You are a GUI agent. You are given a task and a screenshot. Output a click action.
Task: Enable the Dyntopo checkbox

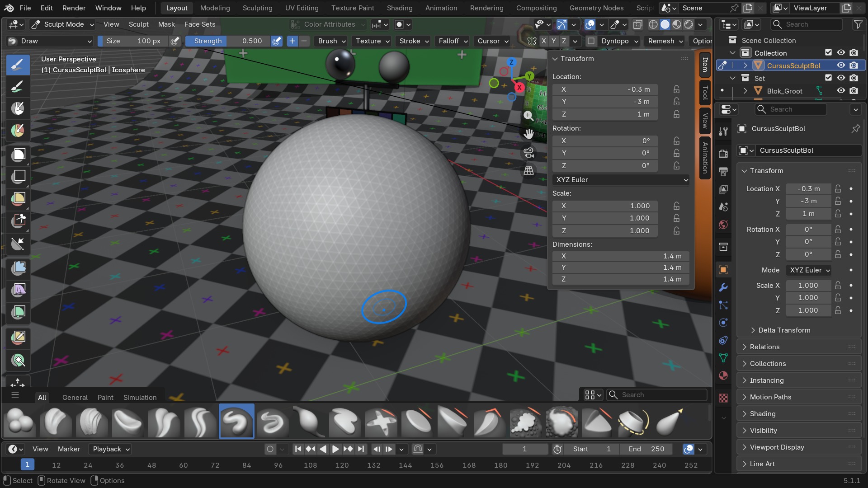(591, 41)
